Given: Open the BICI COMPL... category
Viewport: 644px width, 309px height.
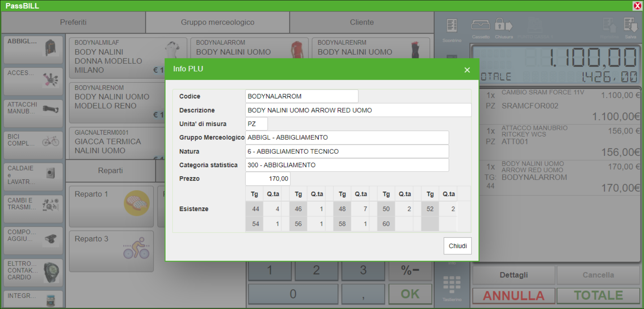Looking at the screenshot, I should 33,145.
